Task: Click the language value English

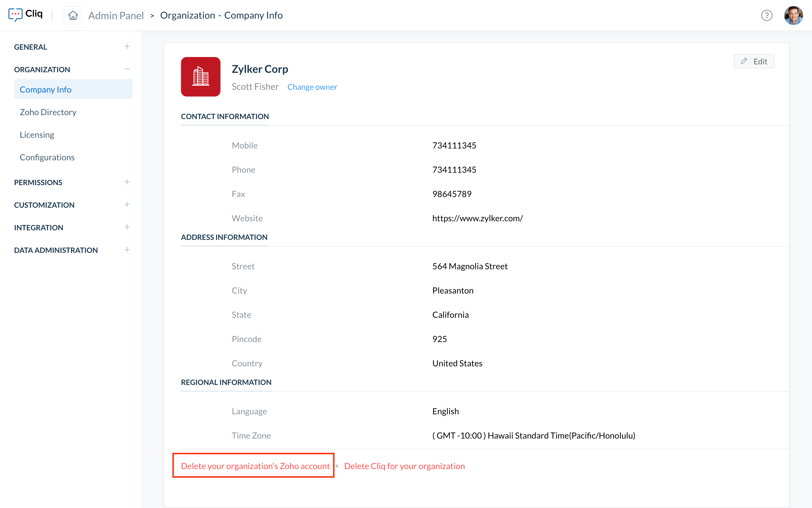Action: click(x=445, y=411)
